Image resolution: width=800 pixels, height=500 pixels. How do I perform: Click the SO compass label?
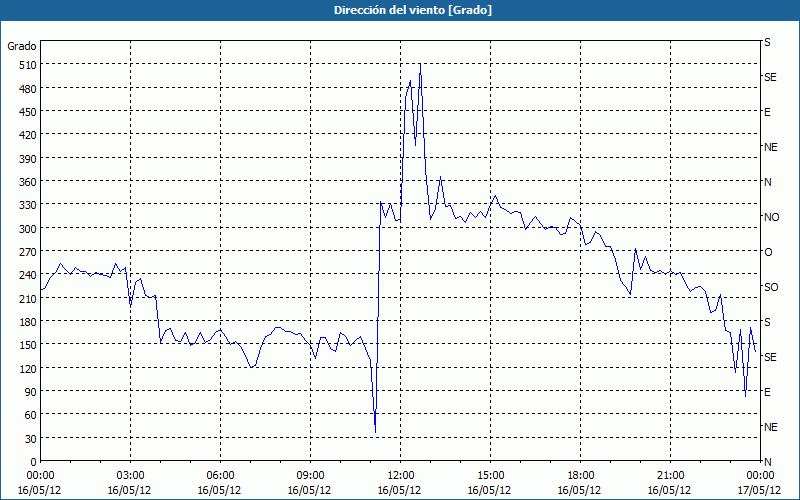tap(771, 287)
